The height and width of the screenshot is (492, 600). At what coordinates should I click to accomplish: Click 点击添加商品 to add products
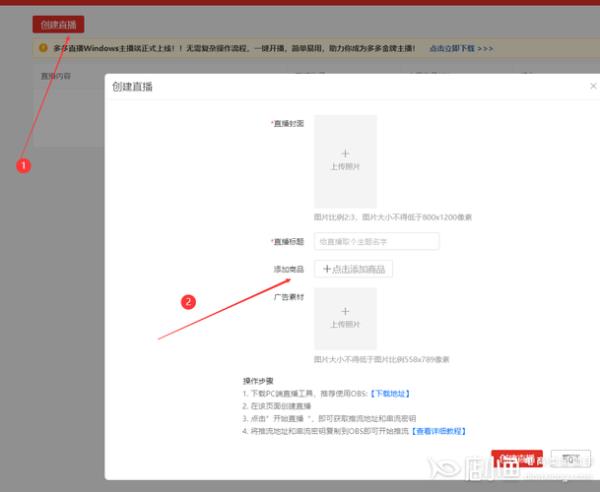tap(353, 269)
